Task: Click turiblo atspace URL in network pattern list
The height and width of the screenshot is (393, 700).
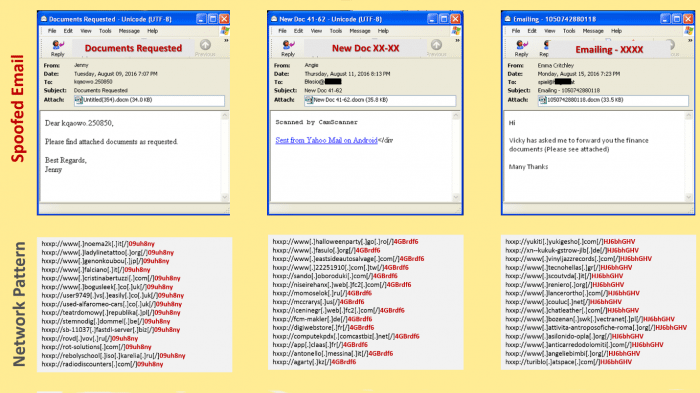Action: 568,362
